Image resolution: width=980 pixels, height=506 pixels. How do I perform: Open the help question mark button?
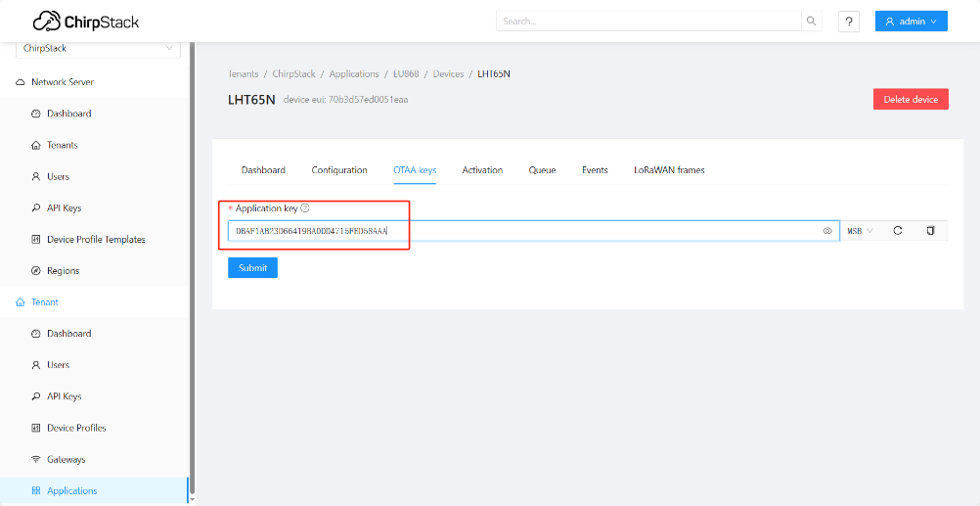click(849, 22)
